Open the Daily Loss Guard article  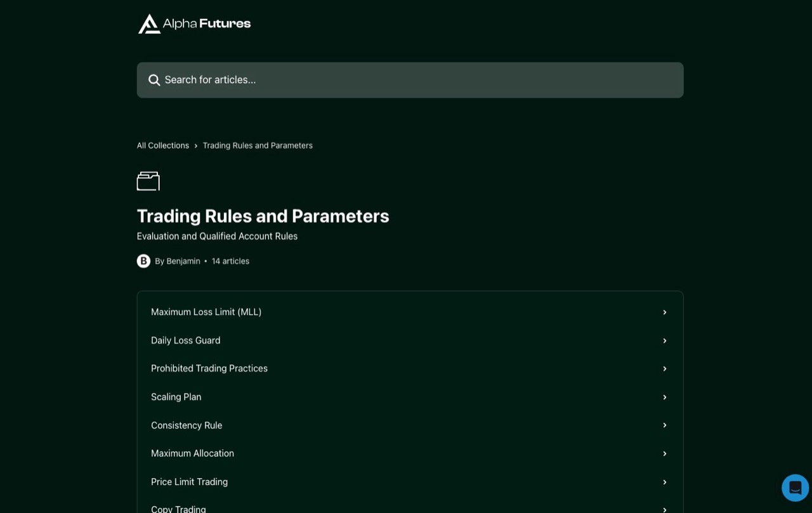[x=410, y=340]
